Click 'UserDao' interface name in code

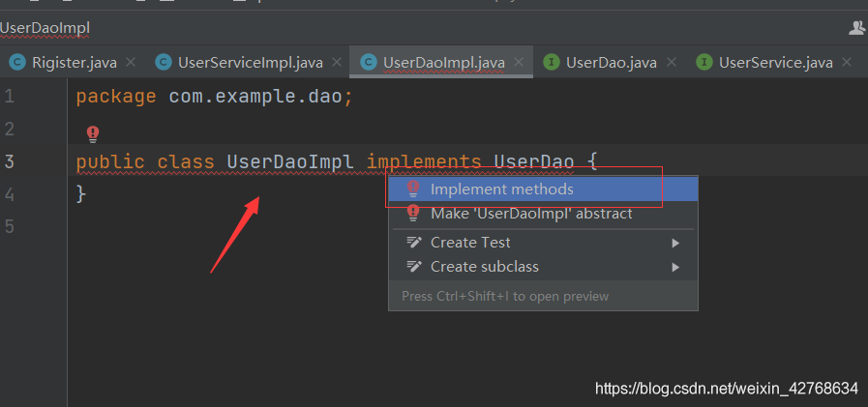point(533,162)
